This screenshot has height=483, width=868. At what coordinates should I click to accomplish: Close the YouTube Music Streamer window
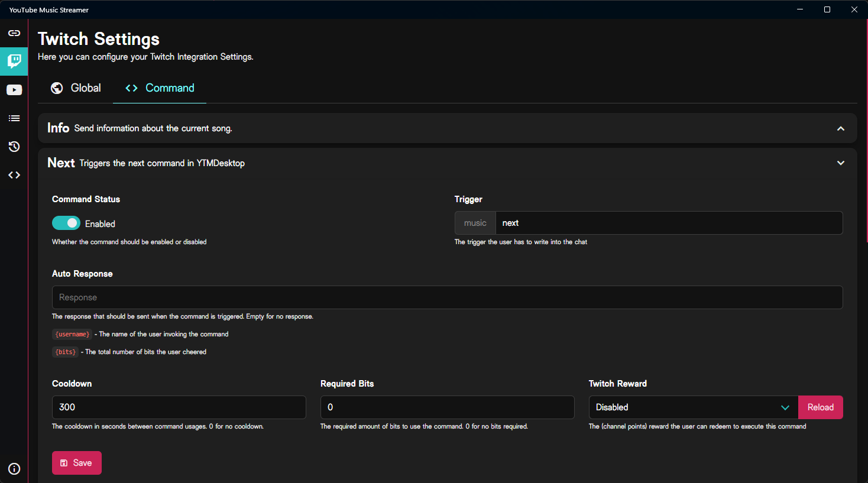tap(854, 9)
